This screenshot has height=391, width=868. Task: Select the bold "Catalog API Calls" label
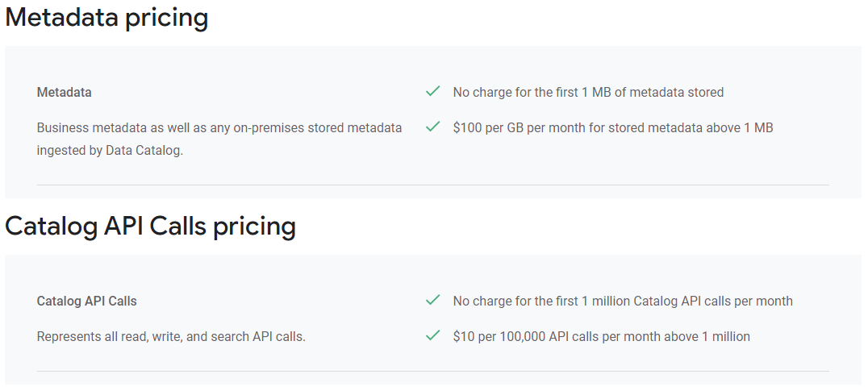click(87, 301)
